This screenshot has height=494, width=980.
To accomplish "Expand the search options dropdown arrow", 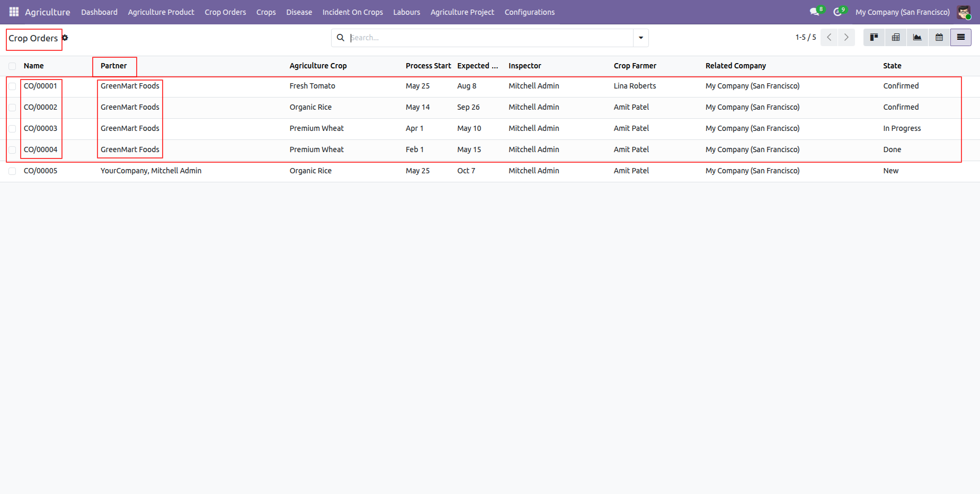I will pyautogui.click(x=641, y=38).
